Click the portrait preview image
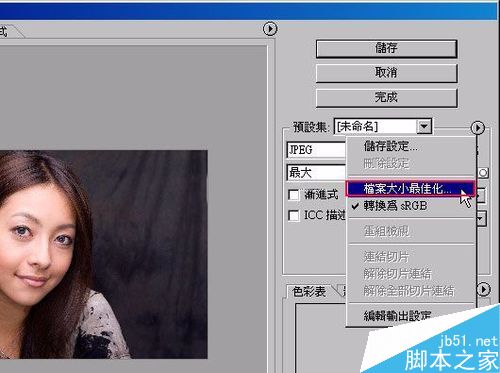Viewport: 500px width, 373px height. click(x=104, y=254)
